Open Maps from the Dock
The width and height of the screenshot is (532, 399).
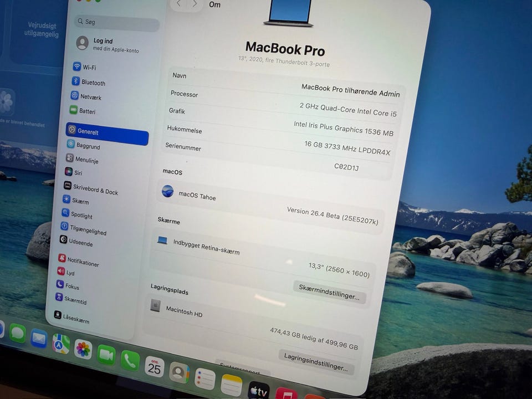coord(61,344)
